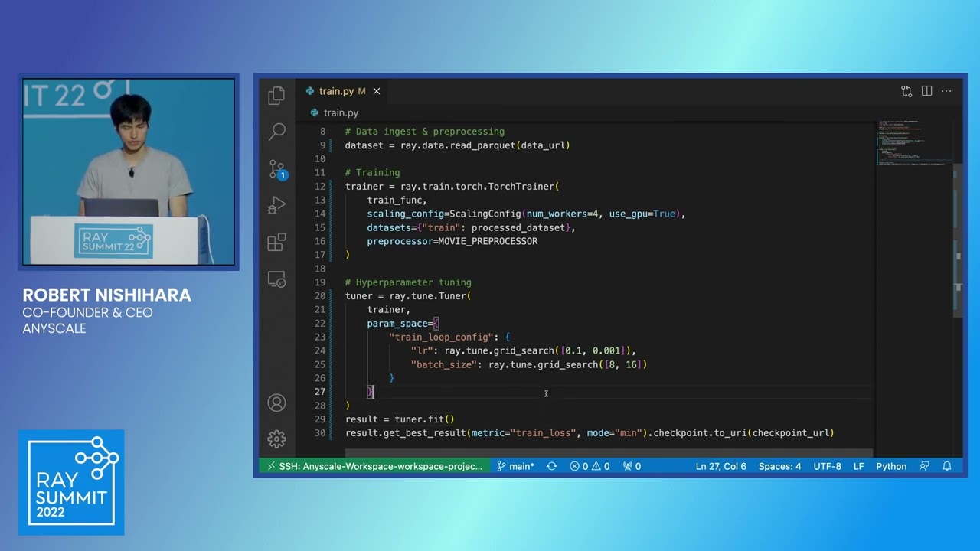Split the editor to the right
Viewport: 980px width, 551px height.
coord(926,91)
